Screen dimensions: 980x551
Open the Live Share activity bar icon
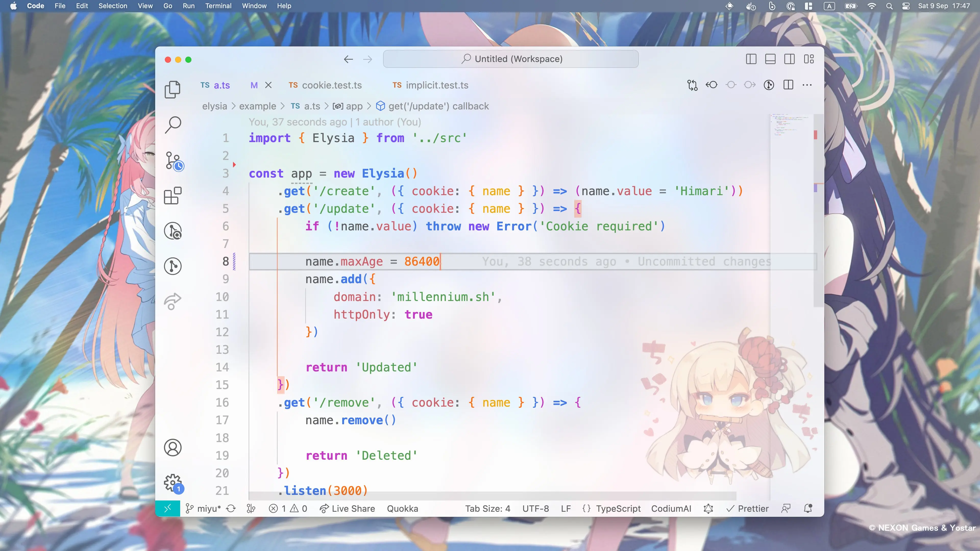(173, 301)
